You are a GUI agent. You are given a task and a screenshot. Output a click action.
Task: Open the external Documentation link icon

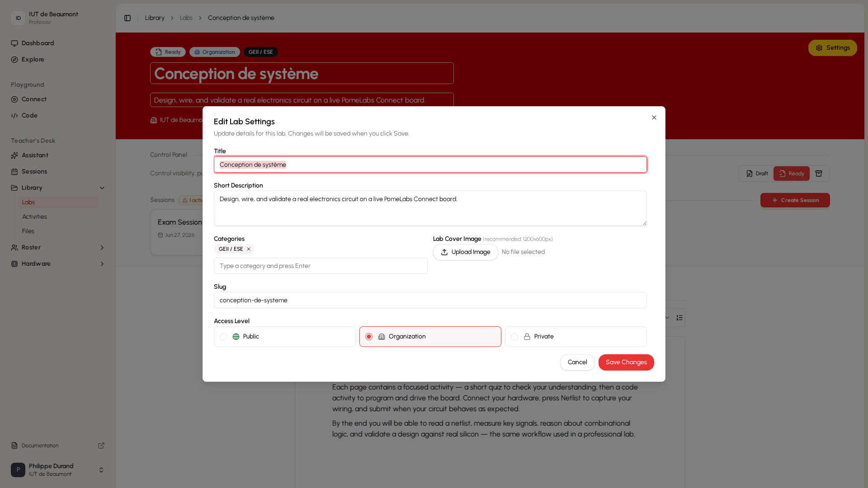tap(101, 446)
